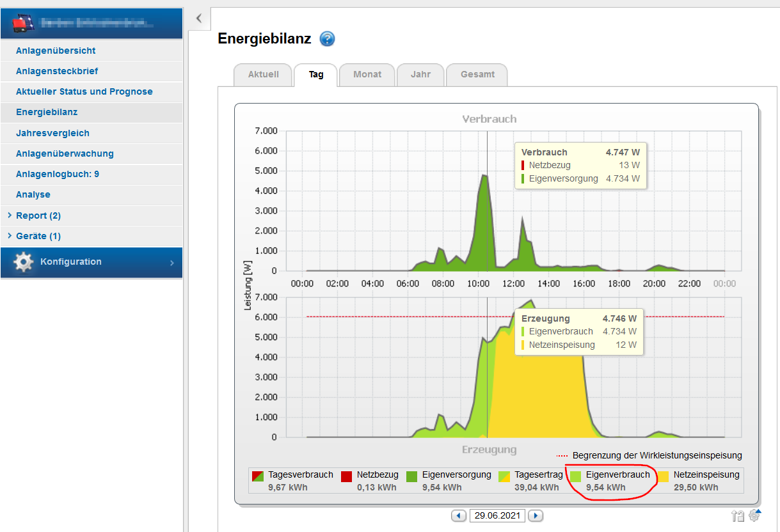Open Jahresvergleich page
The image size is (780, 532).
click(92, 133)
